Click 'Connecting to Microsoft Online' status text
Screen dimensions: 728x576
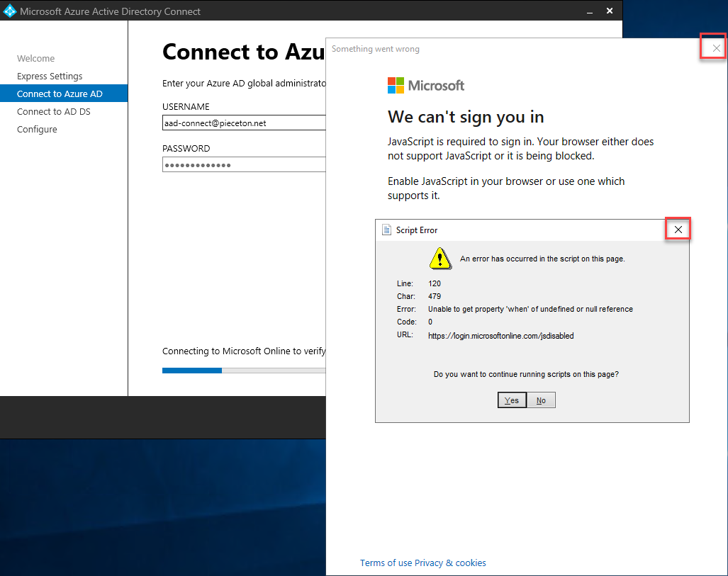245,351
